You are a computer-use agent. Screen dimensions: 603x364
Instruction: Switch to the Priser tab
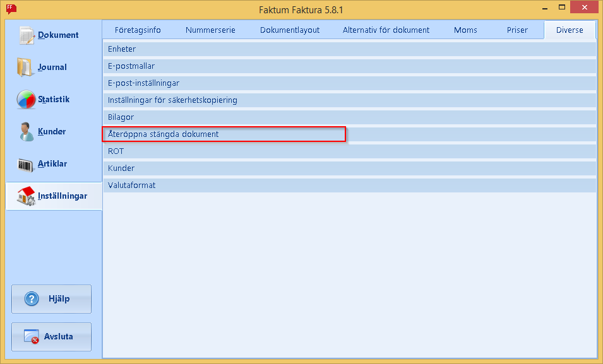517,30
